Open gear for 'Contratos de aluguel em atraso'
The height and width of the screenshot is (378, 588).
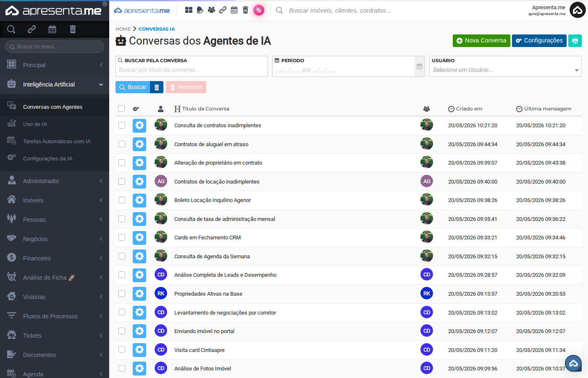point(139,144)
